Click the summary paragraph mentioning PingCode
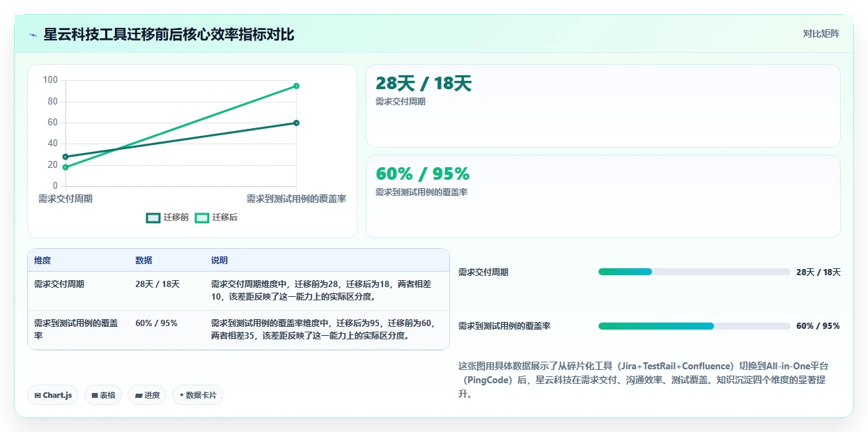 pos(643,380)
